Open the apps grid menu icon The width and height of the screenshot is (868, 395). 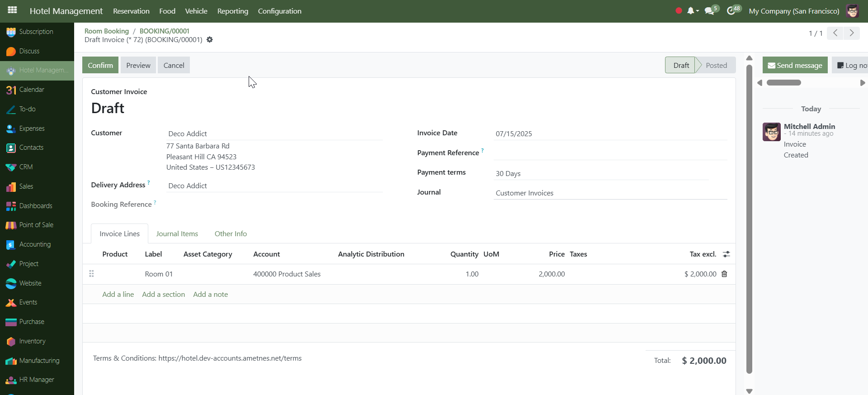point(12,10)
